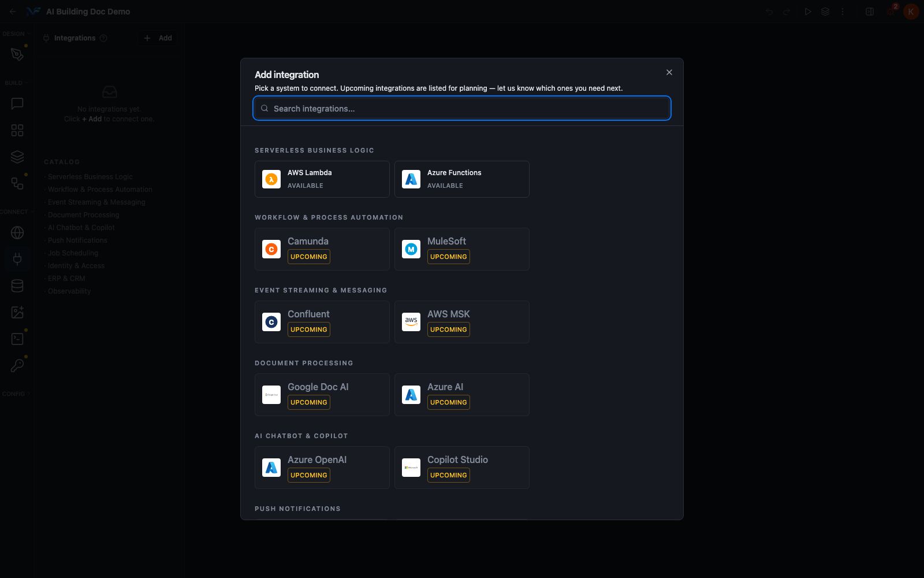The width and height of the screenshot is (924, 578).
Task: Select the Azure OpenAI integration card
Action: pos(322,468)
